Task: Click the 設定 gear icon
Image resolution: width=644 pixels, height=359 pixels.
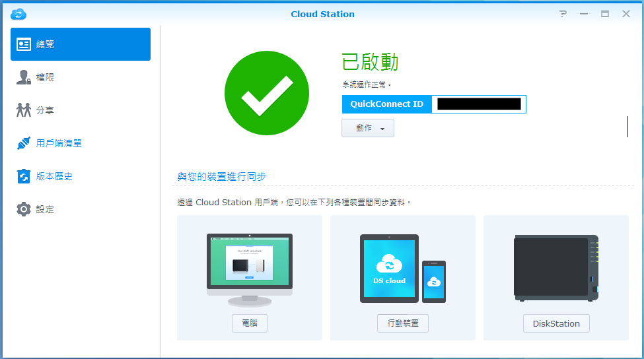Action: 23,209
